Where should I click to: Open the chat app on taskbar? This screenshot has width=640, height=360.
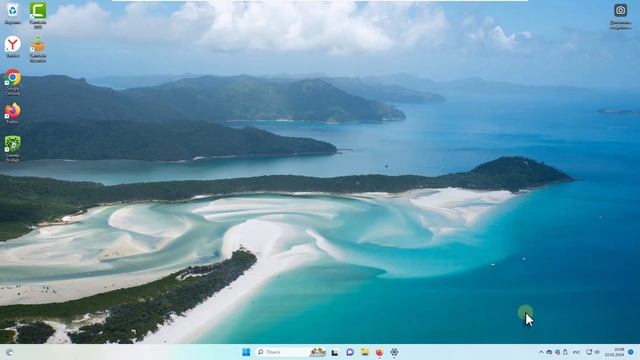(x=350, y=352)
